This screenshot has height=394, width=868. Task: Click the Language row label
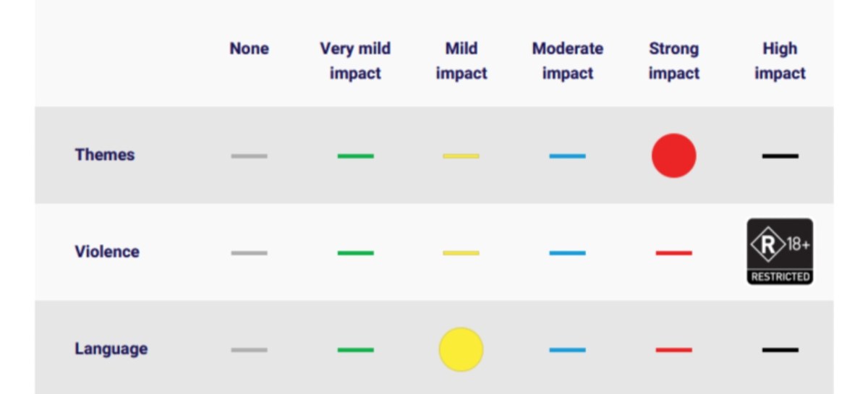click(111, 348)
